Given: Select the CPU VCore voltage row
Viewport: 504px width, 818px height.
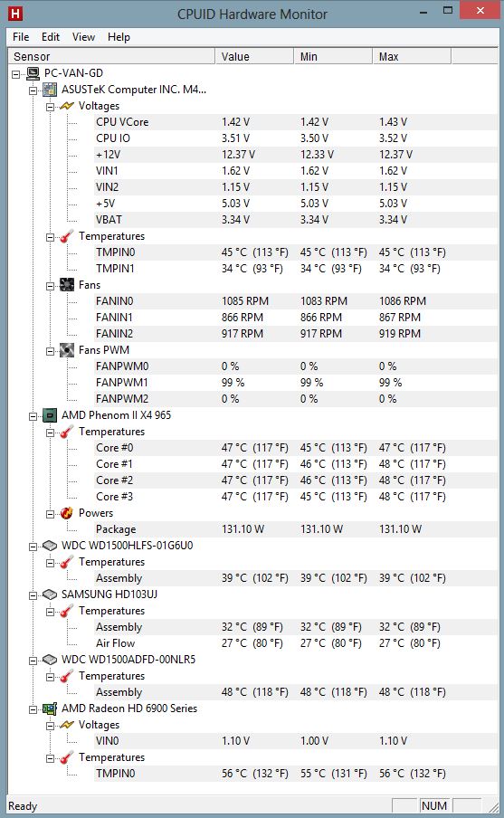Looking at the screenshot, I should (253, 122).
